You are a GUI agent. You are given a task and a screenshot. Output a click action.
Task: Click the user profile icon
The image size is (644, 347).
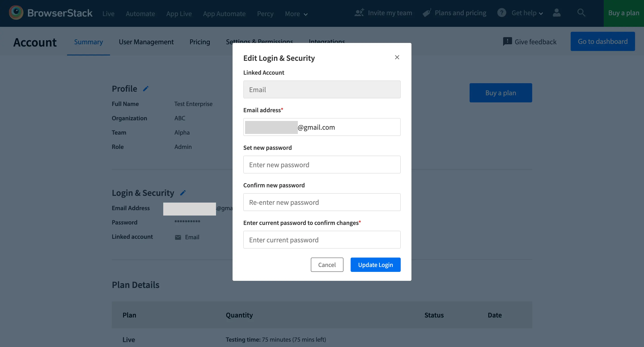tap(557, 13)
